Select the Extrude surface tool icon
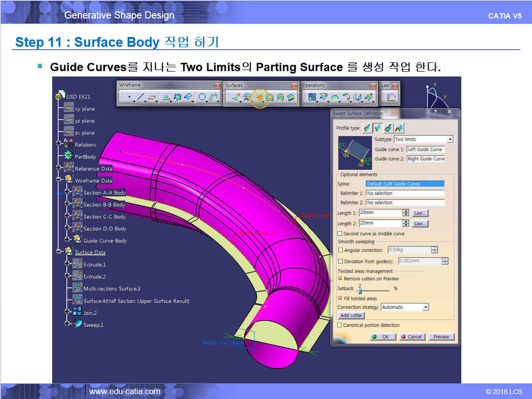Viewport: 532px width, 399px height. (x=236, y=97)
